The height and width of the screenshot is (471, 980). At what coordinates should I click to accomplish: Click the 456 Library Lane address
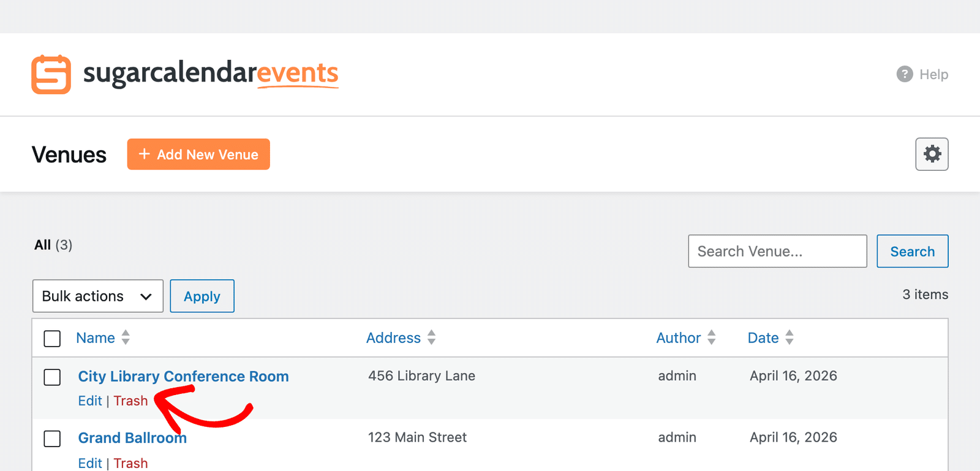(421, 375)
